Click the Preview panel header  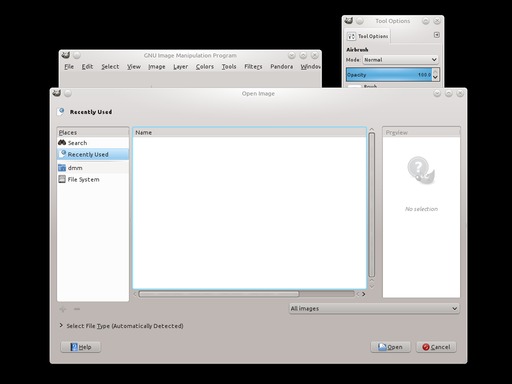click(x=421, y=132)
